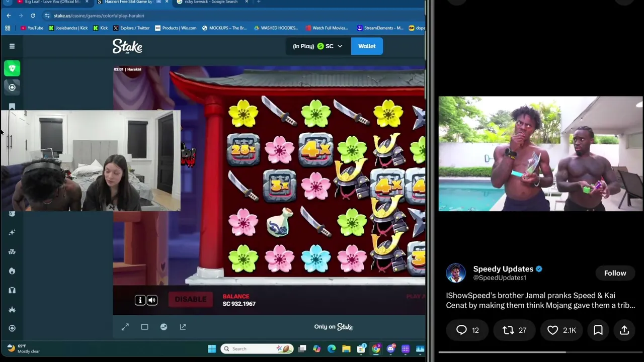Pop out the game in new window
This screenshot has width=644, height=362.
click(x=183, y=327)
